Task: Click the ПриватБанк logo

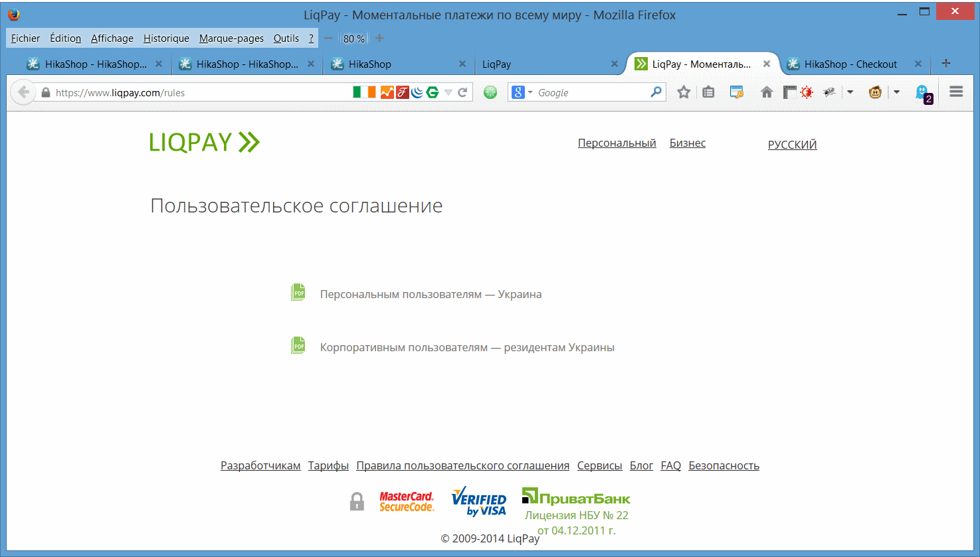Action: tap(576, 497)
